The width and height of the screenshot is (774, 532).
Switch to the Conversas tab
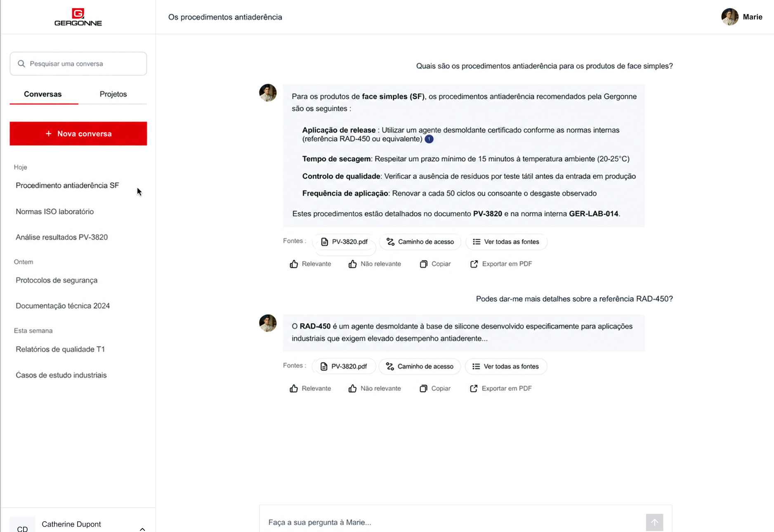pyautogui.click(x=43, y=94)
